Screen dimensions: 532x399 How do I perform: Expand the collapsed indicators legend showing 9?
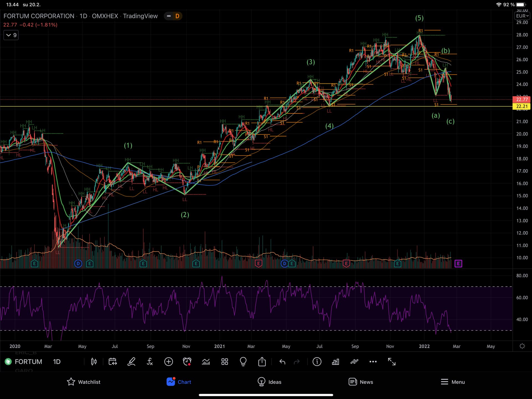(11, 35)
